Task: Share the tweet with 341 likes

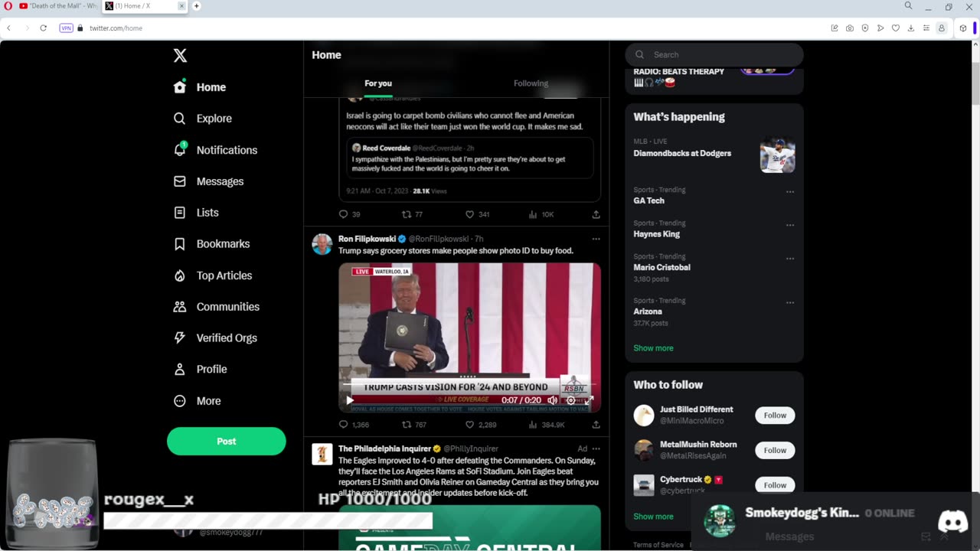Action: [x=596, y=214]
